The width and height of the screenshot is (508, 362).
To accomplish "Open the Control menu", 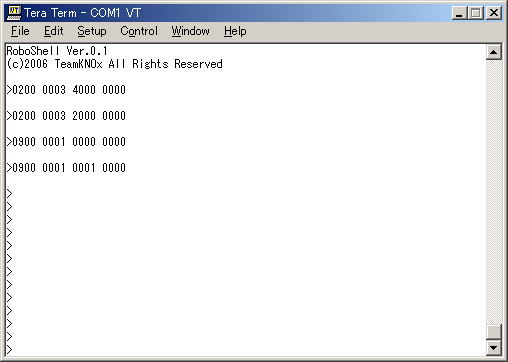I will coord(139,31).
